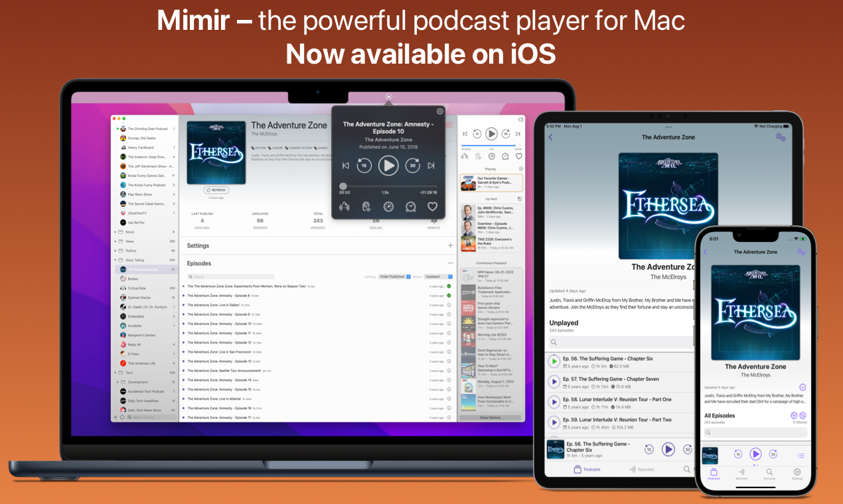The height and width of the screenshot is (504, 843).
Task: Select The Grinding Gear Podcast in the sidebar
Action: click(147, 129)
